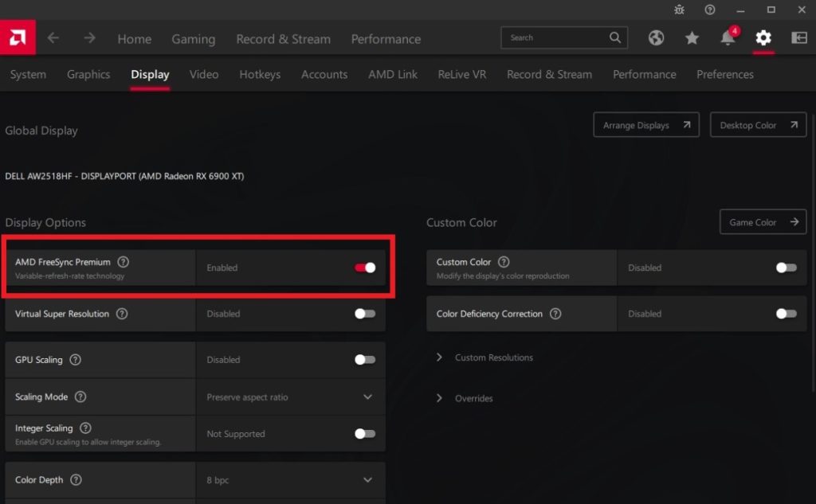Open the Hotkeys settings tab
This screenshot has height=504, width=816.
(x=260, y=74)
